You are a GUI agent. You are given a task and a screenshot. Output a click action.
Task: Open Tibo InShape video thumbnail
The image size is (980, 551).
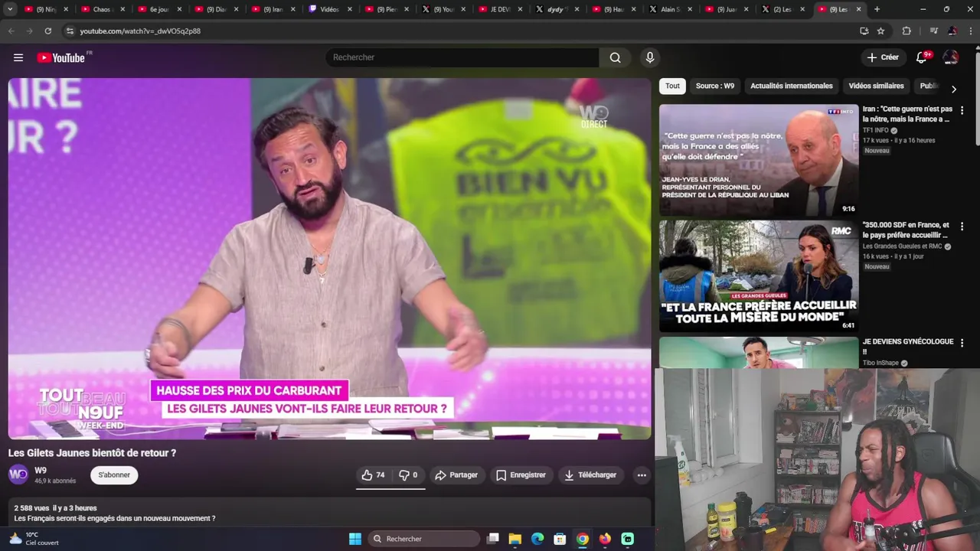click(759, 353)
